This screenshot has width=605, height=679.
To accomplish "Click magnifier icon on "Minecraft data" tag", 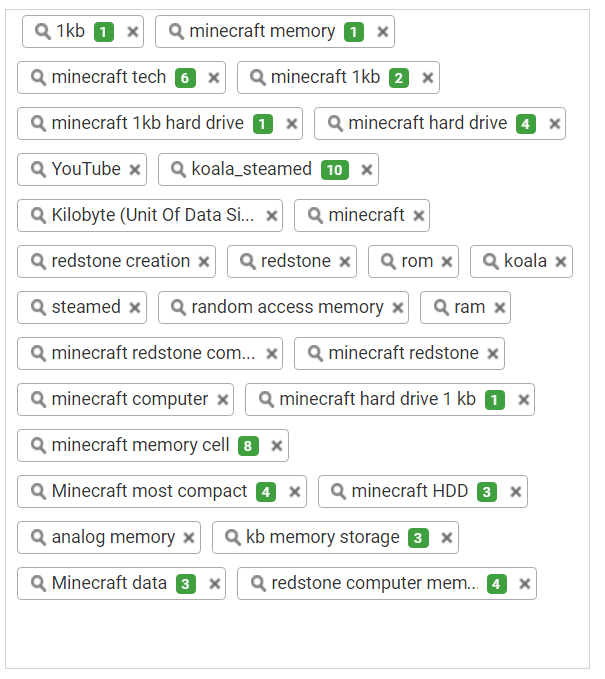I will coord(39,584).
